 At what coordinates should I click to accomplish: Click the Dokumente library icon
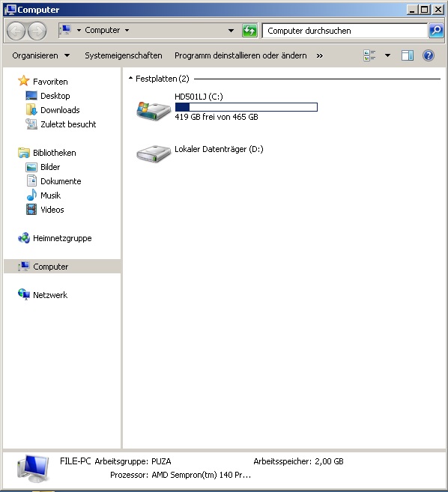tap(31, 180)
